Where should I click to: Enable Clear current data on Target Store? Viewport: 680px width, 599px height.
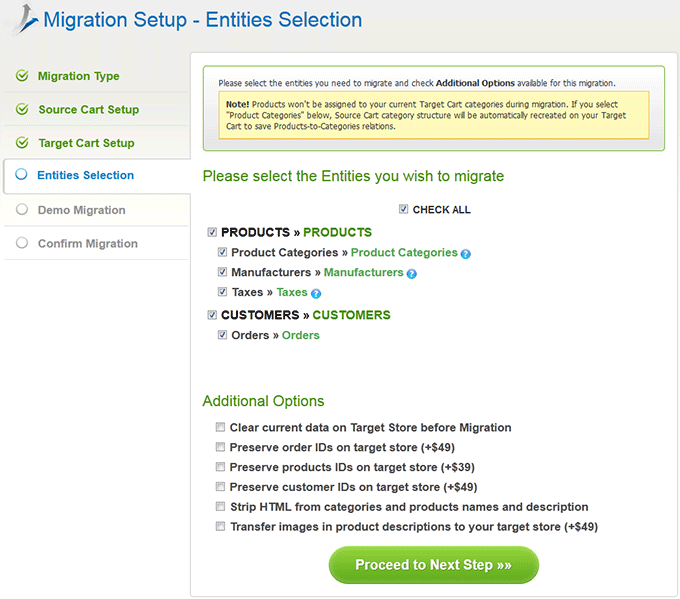tap(220, 427)
